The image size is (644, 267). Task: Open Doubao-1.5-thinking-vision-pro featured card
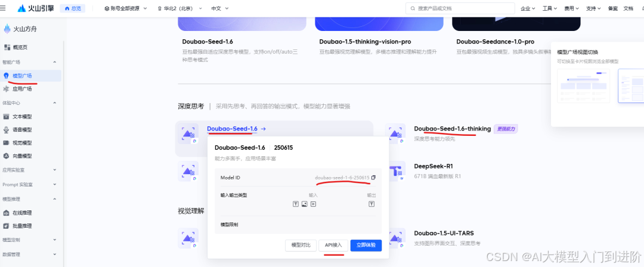365,42
